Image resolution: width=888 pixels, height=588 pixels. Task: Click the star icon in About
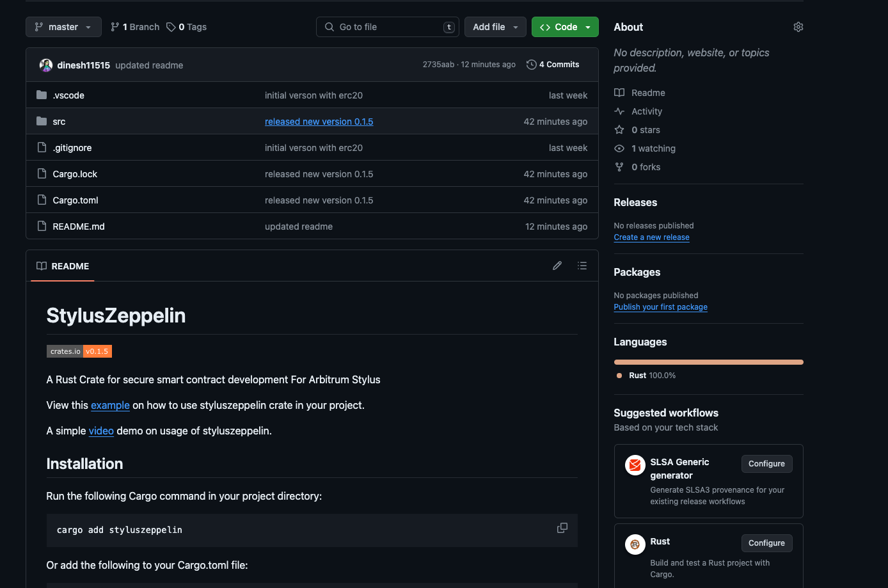619,130
